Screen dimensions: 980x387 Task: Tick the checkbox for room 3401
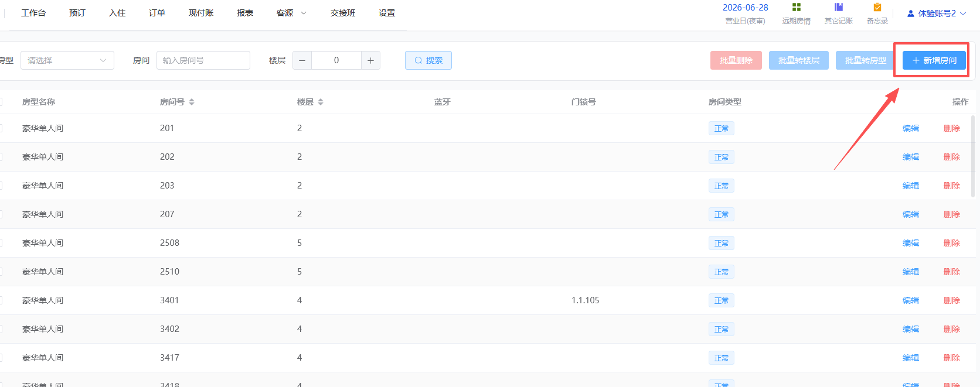coord(1,300)
